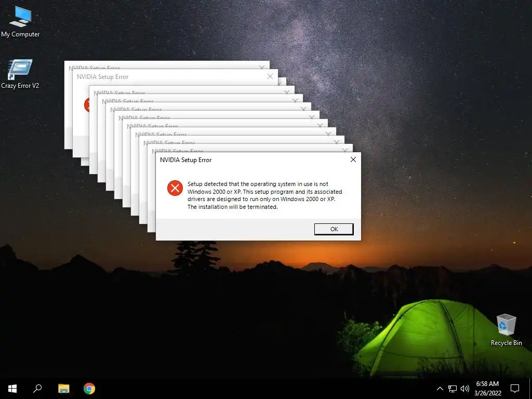Open the Crazy Error V2 shortcut
Viewport: 532px width, 399px height.
(x=20, y=74)
